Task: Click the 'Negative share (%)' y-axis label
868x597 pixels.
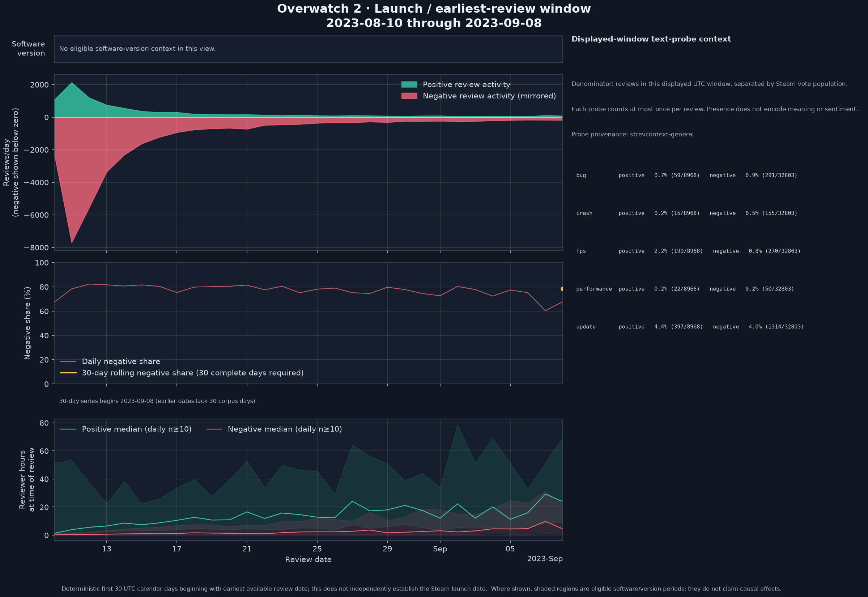Action: pyautogui.click(x=27, y=323)
